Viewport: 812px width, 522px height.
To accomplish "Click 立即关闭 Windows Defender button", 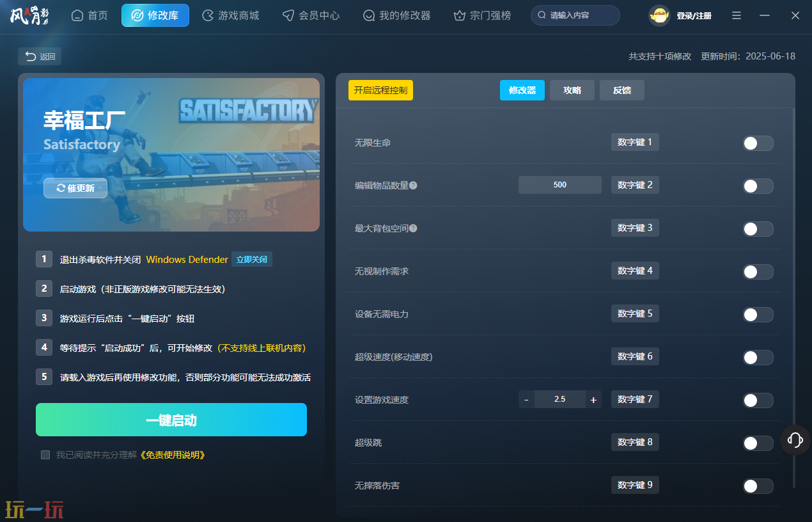I will 252,260.
